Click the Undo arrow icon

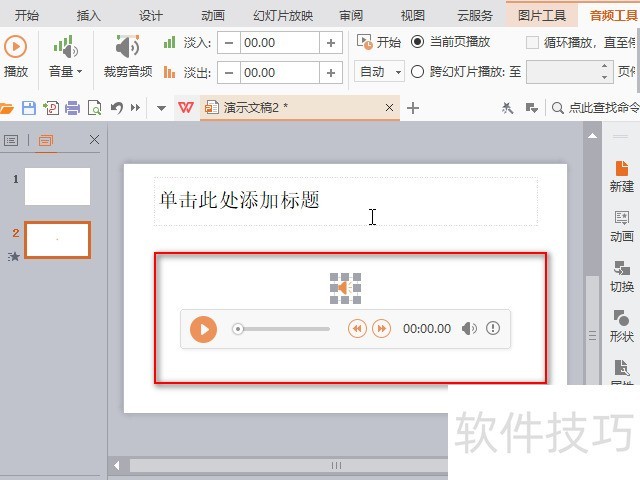[x=117, y=108]
